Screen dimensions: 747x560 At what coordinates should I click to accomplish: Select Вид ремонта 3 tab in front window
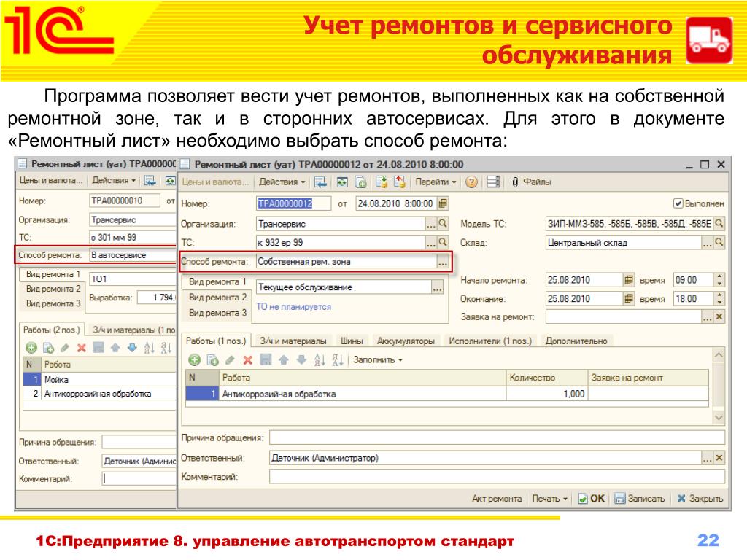click(x=217, y=313)
